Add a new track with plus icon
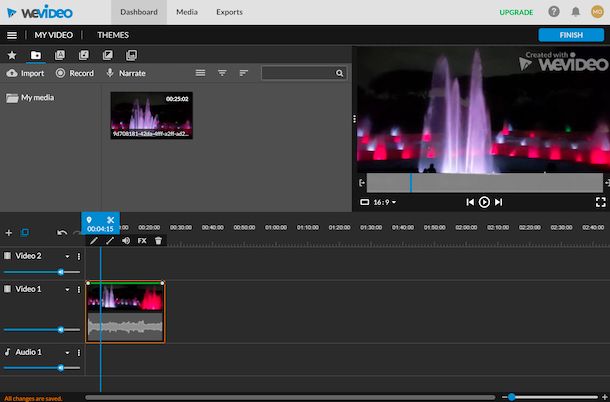The height and width of the screenshot is (402, 610). click(x=9, y=233)
